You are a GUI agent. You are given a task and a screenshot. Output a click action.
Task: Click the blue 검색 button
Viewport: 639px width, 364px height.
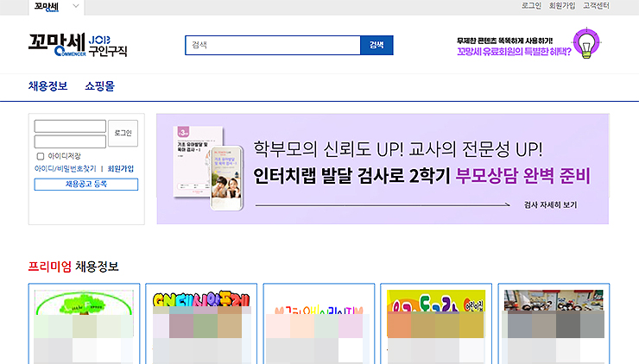[x=376, y=45]
